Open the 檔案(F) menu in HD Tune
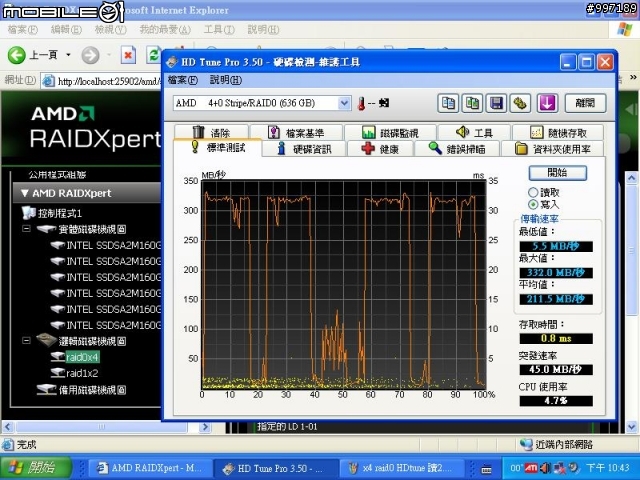This screenshot has height=480, width=640. pyautogui.click(x=183, y=80)
